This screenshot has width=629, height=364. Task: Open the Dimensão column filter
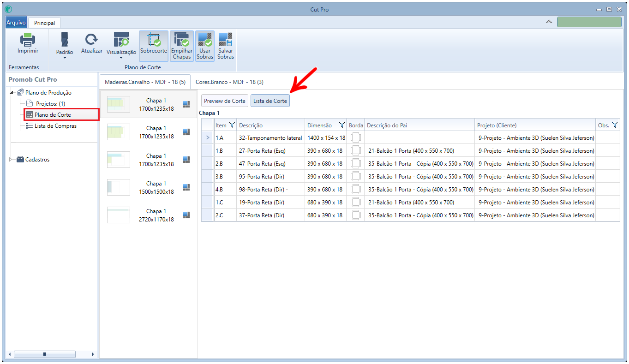click(342, 125)
